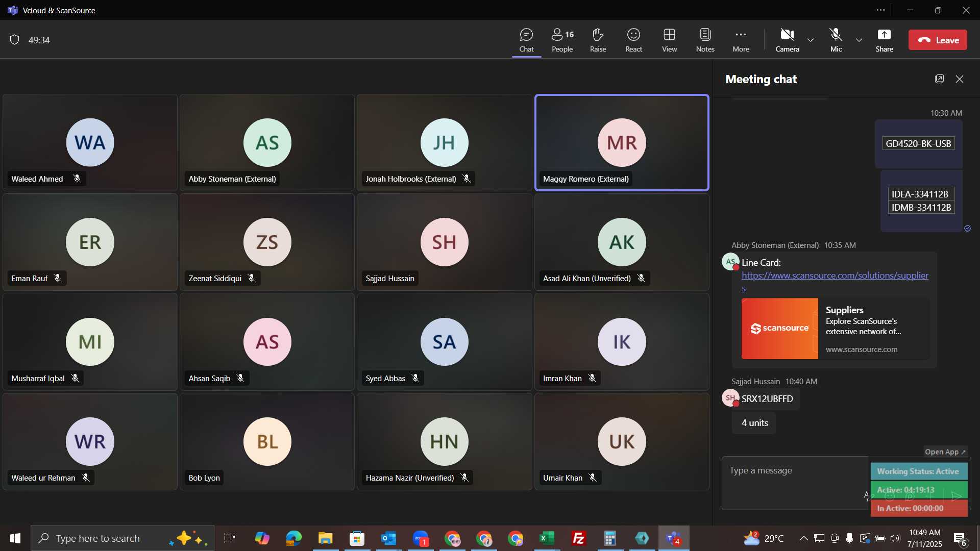
Task: Click the IDEA-334112B chat message text
Action: pyautogui.click(x=920, y=194)
